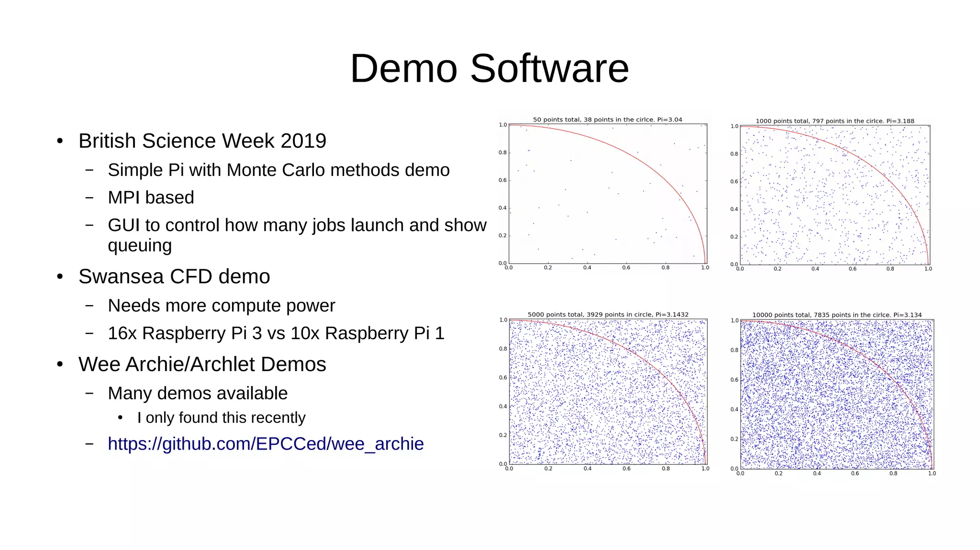Click the Swansea CFD demo heading

(174, 276)
